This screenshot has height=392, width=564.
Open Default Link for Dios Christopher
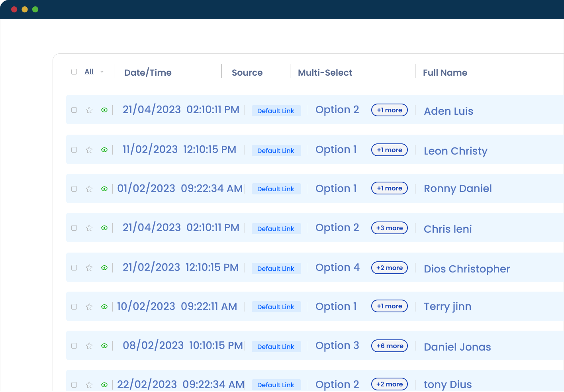point(276,269)
